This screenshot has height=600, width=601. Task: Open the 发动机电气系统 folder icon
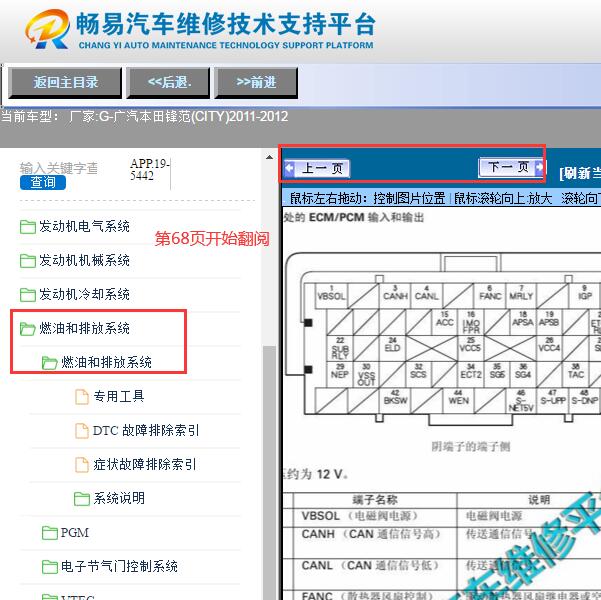(28, 227)
